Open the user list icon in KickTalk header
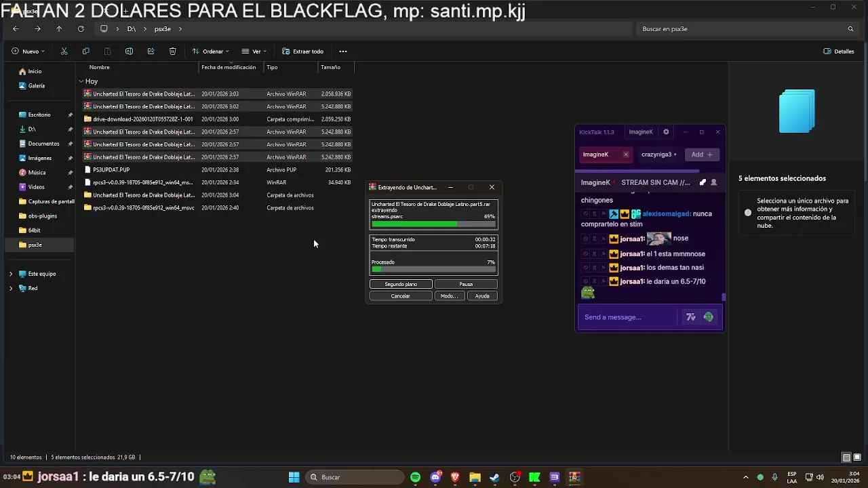The width and height of the screenshot is (868, 488). [713, 182]
